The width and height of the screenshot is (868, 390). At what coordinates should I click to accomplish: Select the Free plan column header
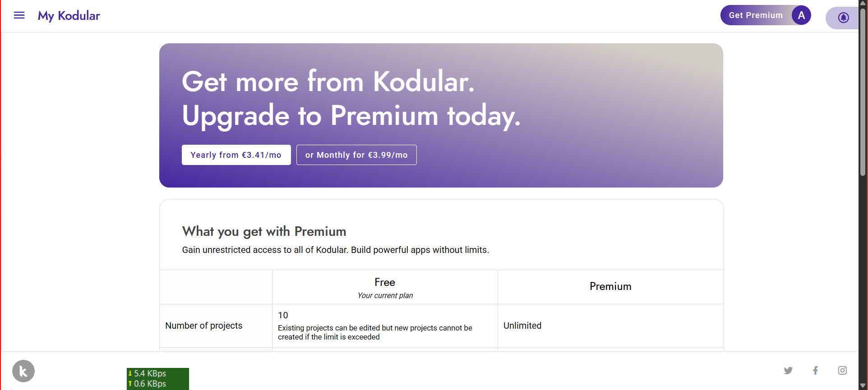(385, 287)
